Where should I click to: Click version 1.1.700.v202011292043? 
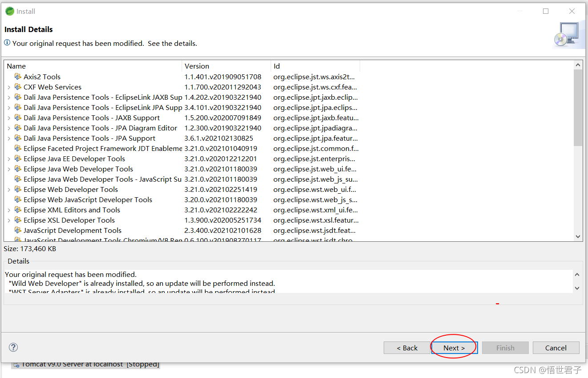tap(223, 87)
